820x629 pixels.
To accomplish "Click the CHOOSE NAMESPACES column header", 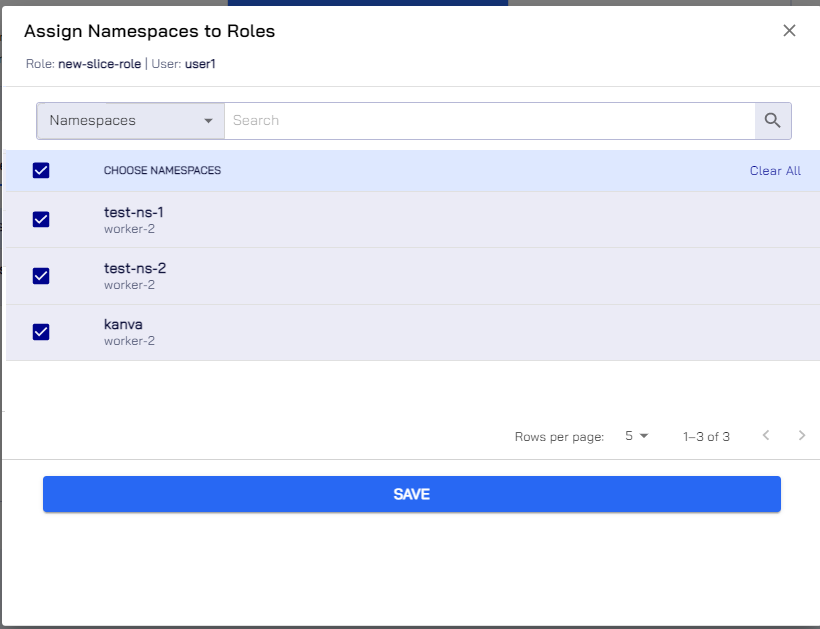I will point(162,170).
